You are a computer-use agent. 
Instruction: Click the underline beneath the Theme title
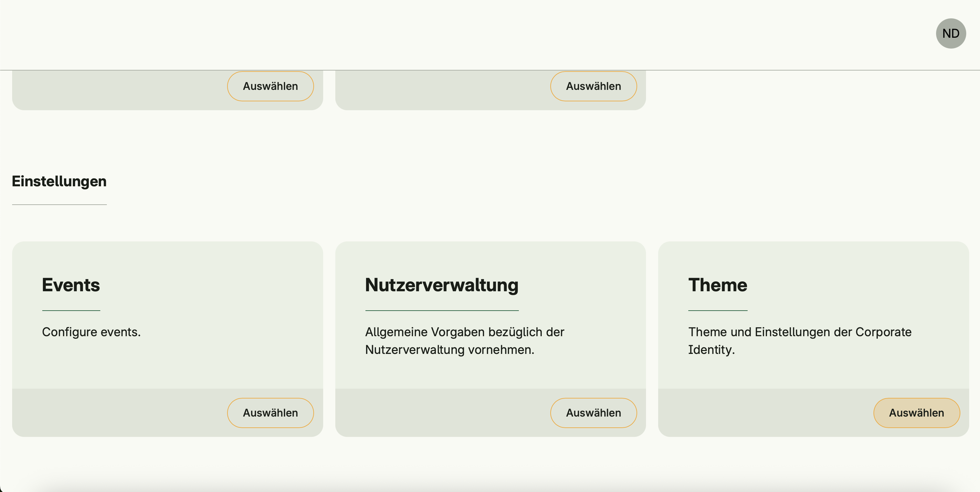click(x=717, y=311)
